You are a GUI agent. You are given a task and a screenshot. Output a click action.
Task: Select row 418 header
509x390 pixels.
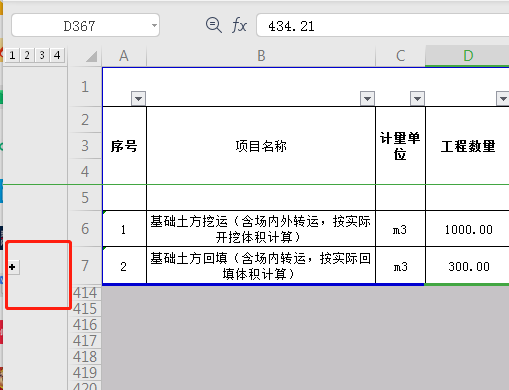85,357
